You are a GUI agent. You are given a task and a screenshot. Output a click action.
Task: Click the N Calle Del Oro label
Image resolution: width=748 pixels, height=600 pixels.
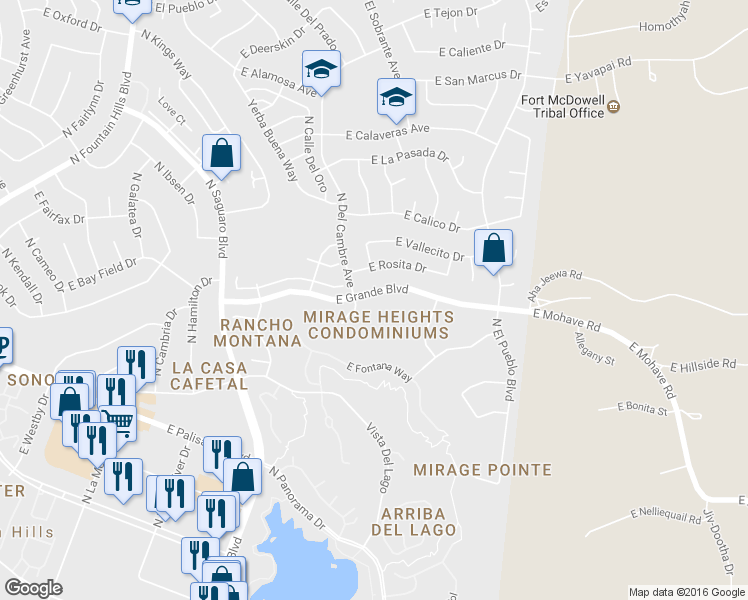tap(315, 154)
